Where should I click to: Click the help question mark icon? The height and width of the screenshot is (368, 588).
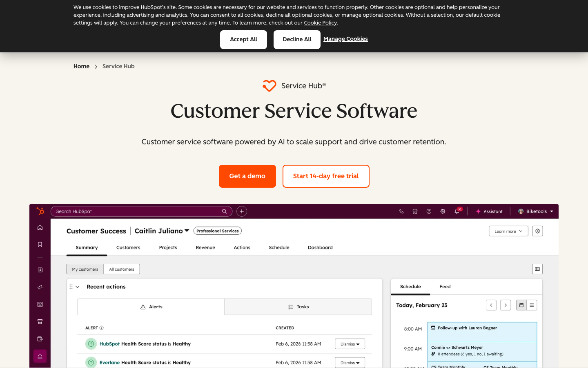coord(429,211)
